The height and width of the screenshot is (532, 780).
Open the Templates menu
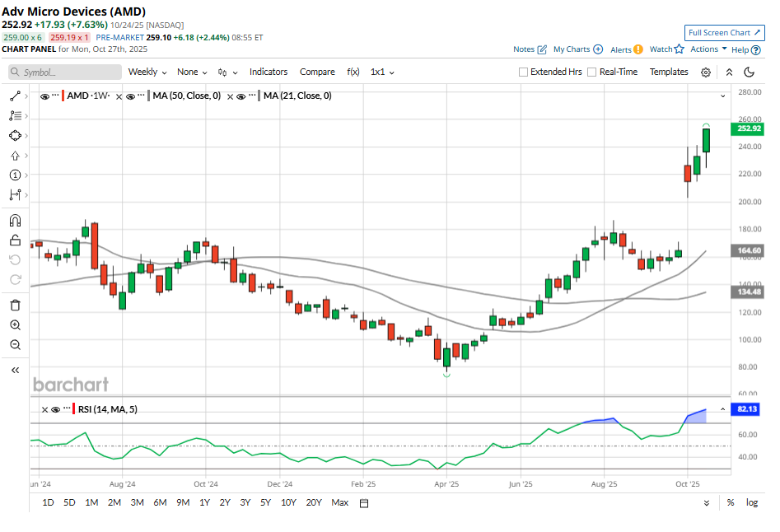click(x=669, y=72)
